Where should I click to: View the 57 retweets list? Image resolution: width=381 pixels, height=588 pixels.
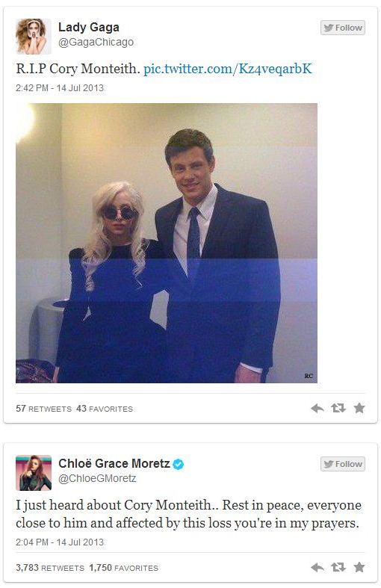(43, 409)
